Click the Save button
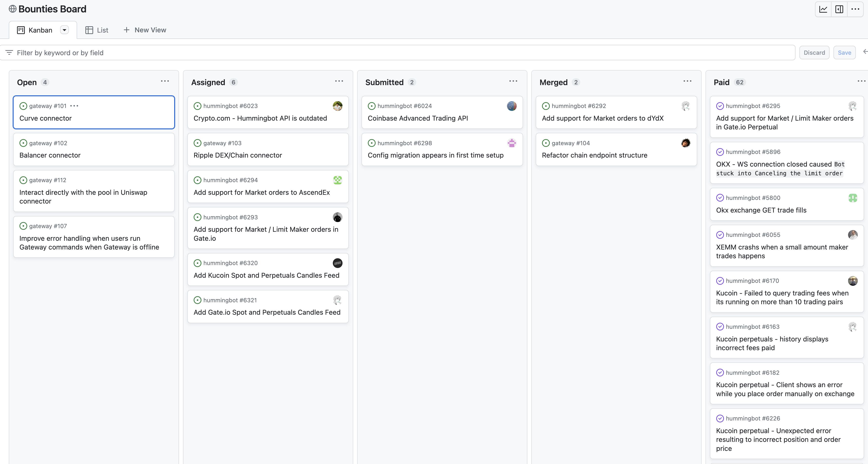The image size is (868, 464). pyautogui.click(x=844, y=53)
